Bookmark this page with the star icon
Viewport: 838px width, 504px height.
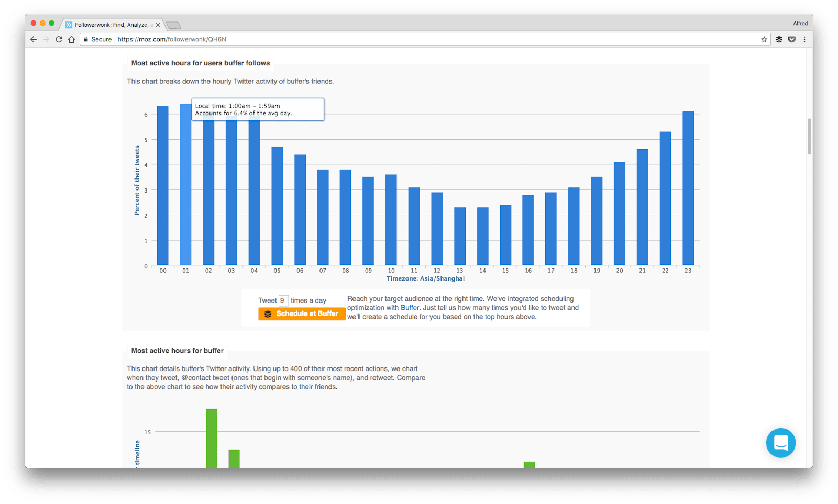764,39
